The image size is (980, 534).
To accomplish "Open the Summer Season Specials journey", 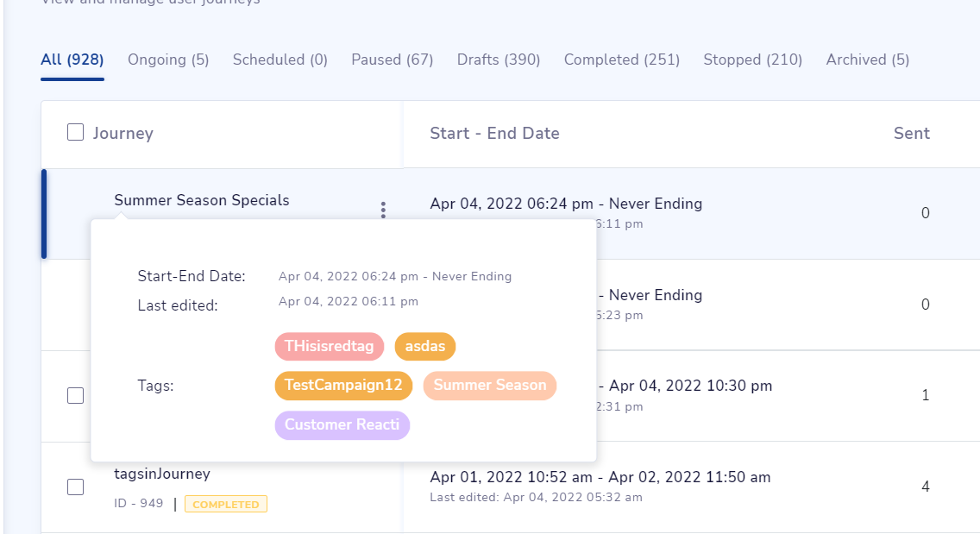I will pyautogui.click(x=201, y=200).
